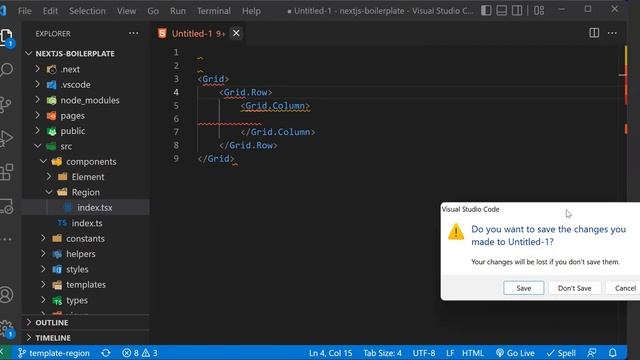
Task: Toggle bottom panel layout icon
Action: point(502,11)
